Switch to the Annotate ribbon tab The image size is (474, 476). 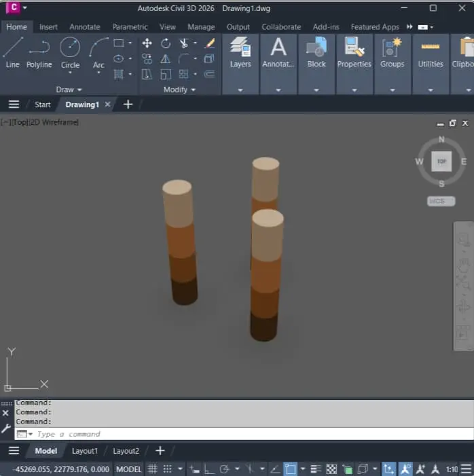(85, 27)
